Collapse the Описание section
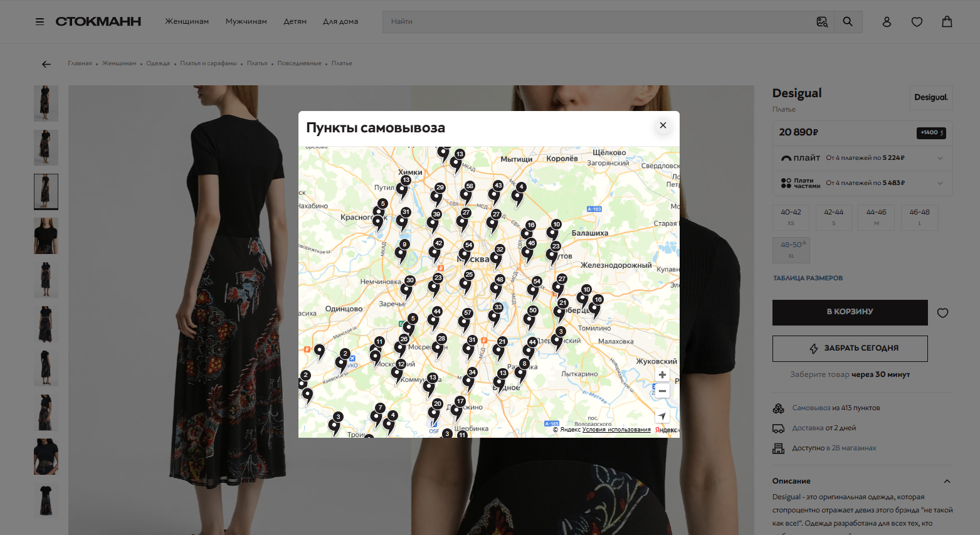Viewport: 980px width, 535px height. [x=947, y=481]
